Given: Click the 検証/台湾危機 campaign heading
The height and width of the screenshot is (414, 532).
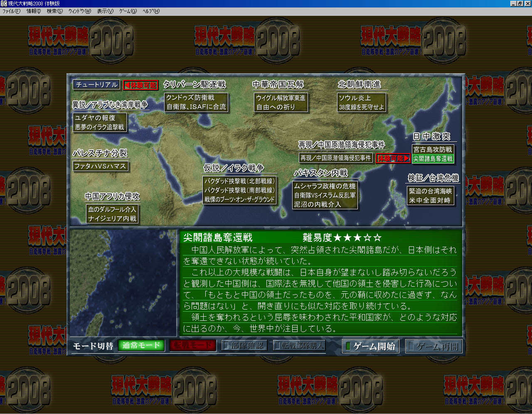Looking at the screenshot, I should 433,178.
